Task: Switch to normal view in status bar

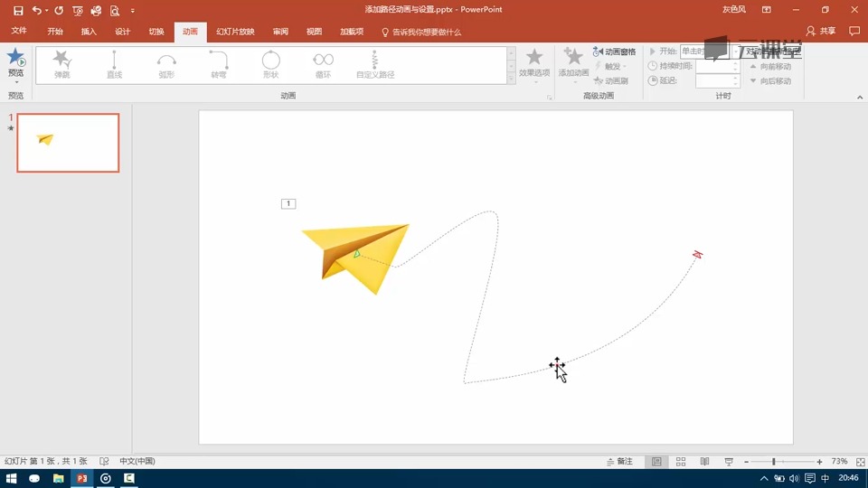Action: coord(656,462)
